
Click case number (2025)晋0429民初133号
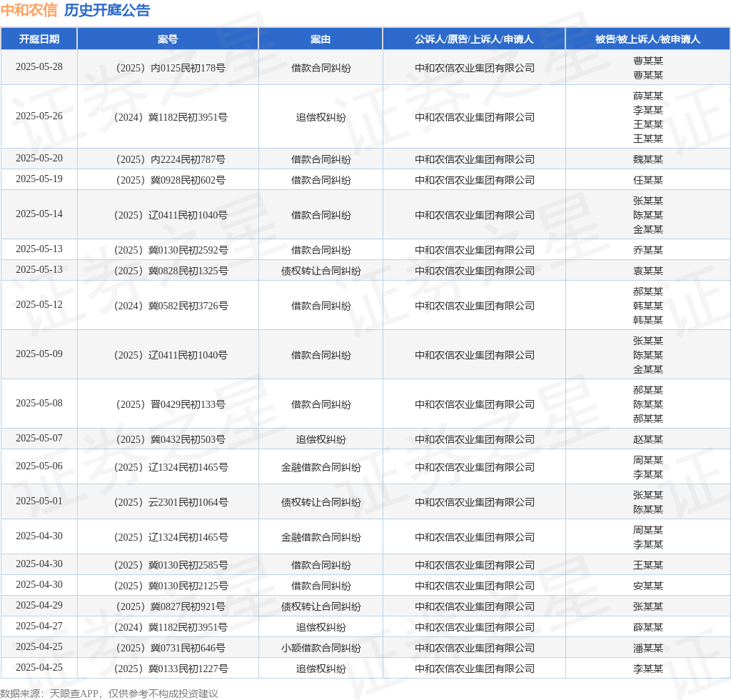(171, 404)
